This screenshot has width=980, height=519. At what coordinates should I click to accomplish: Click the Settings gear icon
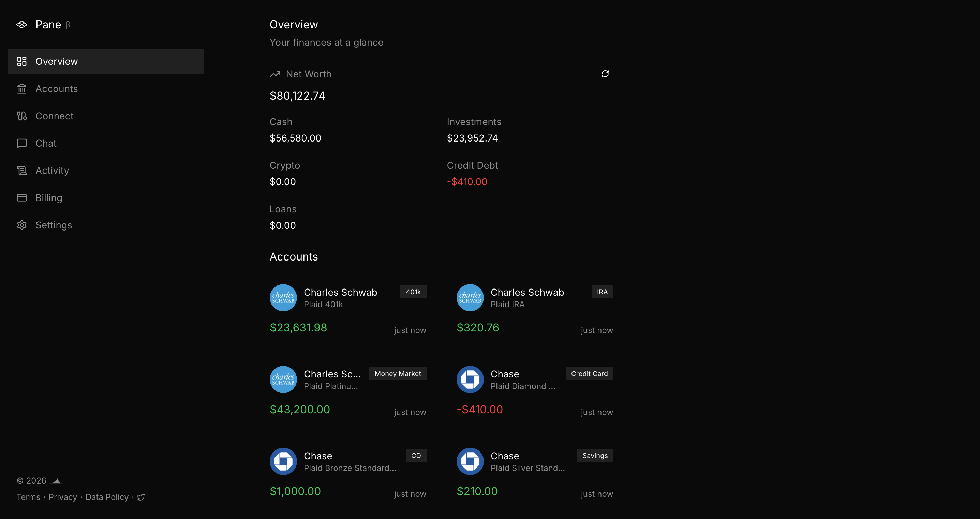tap(22, 225)
